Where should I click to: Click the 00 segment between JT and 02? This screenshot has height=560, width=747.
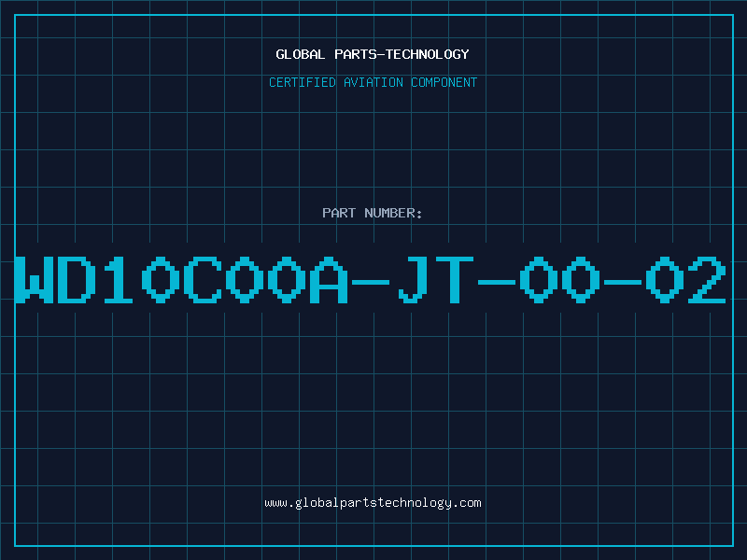pyautogui.click(x=559, y=279)
